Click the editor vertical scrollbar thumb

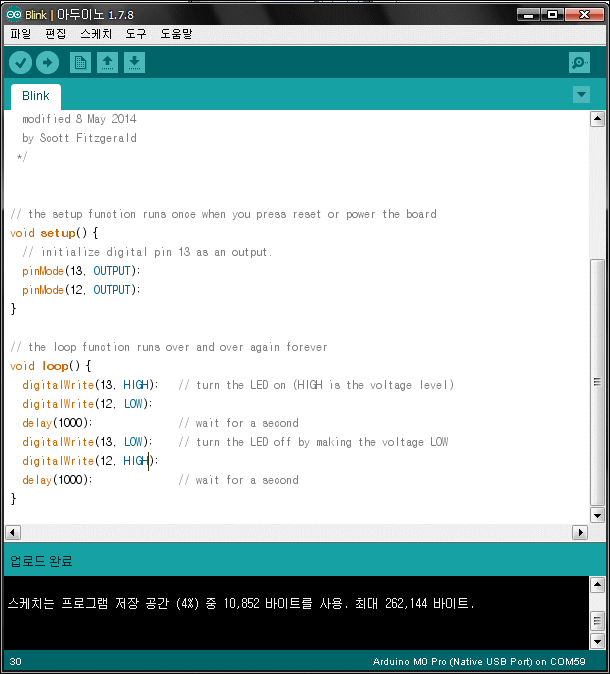pos(597,382)
